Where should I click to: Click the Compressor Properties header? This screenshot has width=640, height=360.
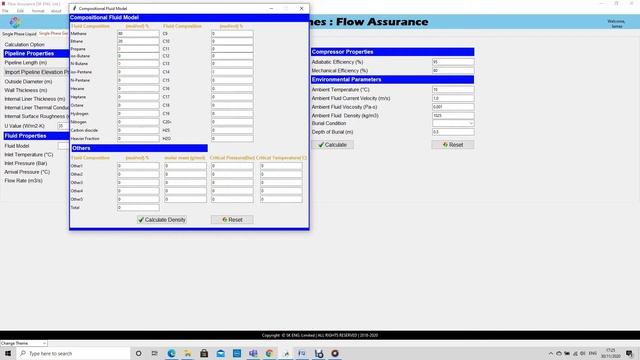[393, 52]
